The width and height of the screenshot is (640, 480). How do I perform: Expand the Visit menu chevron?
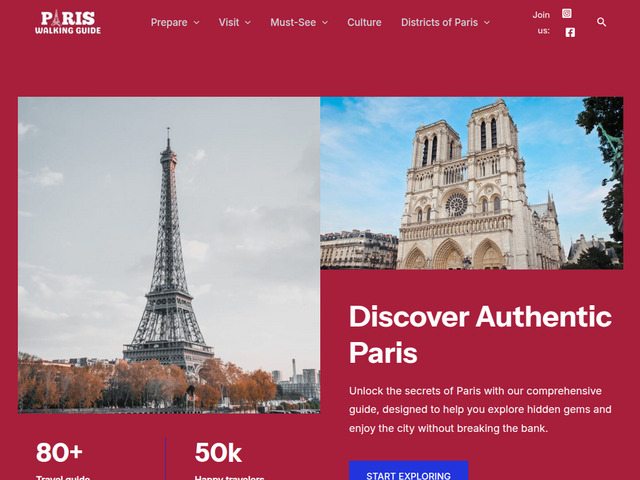[248, 22]
